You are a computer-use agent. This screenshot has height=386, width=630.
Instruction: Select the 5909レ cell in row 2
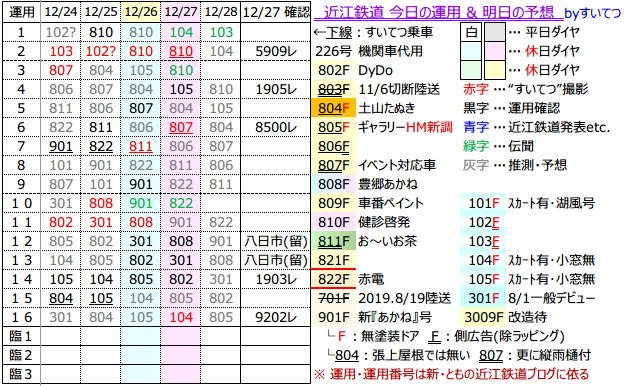click(276, 51)
